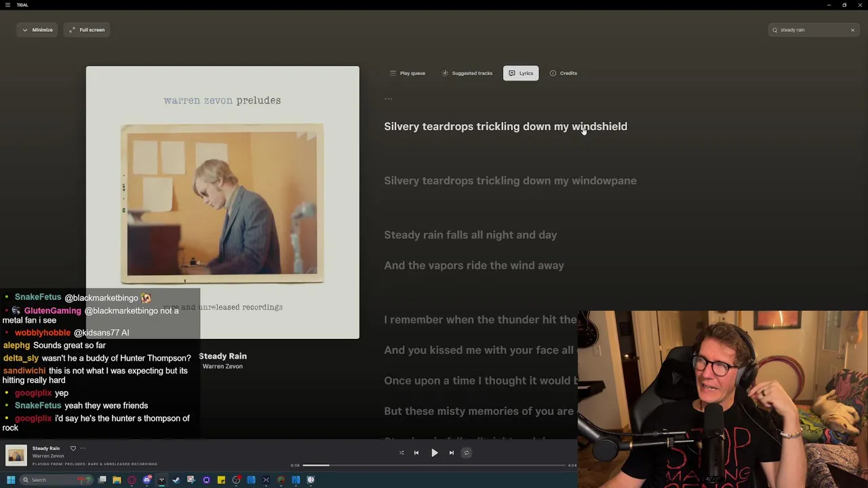Screen dimensions: 868x488
Task: Open Discord from the taskbar
Action: (147, 480)
